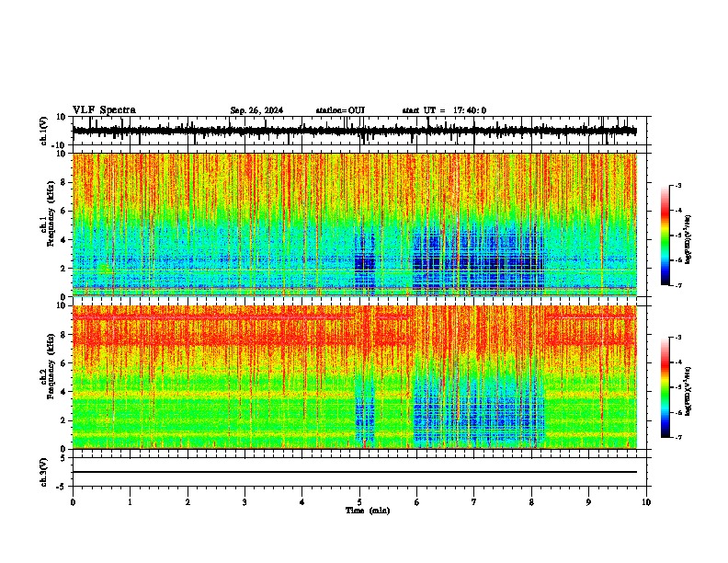
Task: Click the ch.1 spectrogram color scale bar
Action: pyautogui.click(x=665, y=236)
